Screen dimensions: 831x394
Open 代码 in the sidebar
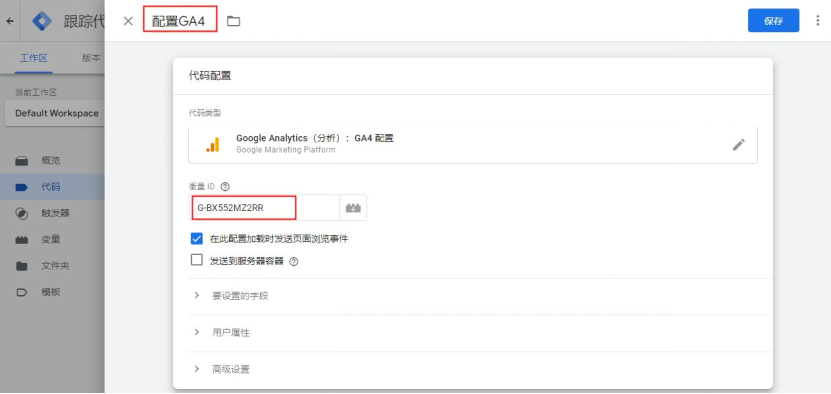(52, 187)
